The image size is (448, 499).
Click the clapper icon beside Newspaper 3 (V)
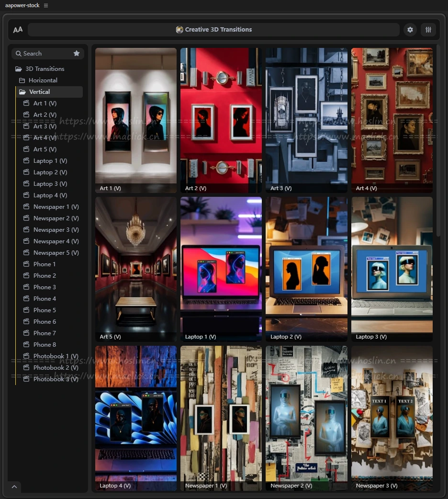[x=26, y=229]
